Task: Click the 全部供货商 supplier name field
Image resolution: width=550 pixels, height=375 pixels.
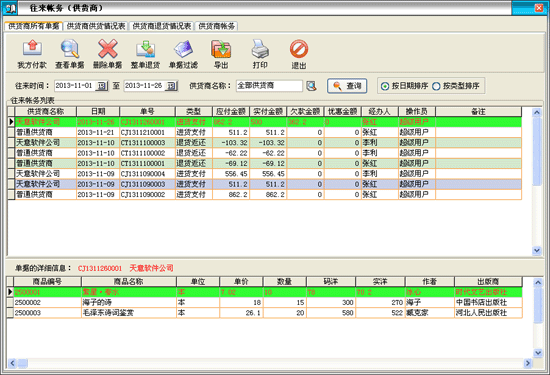Action: 269,86
